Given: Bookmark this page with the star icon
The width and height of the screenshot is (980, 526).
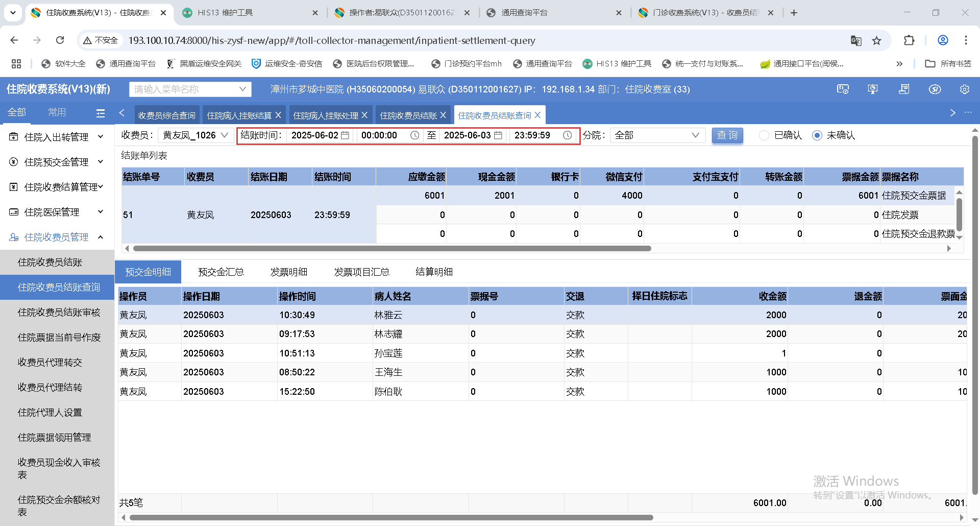Looking at the screenshot, I should [876, 40].
